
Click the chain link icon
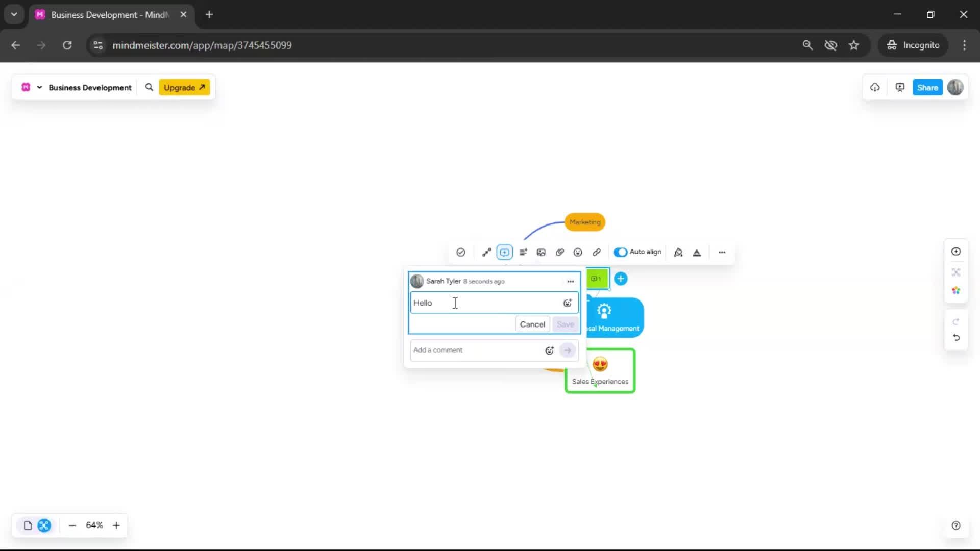point(596,252)
